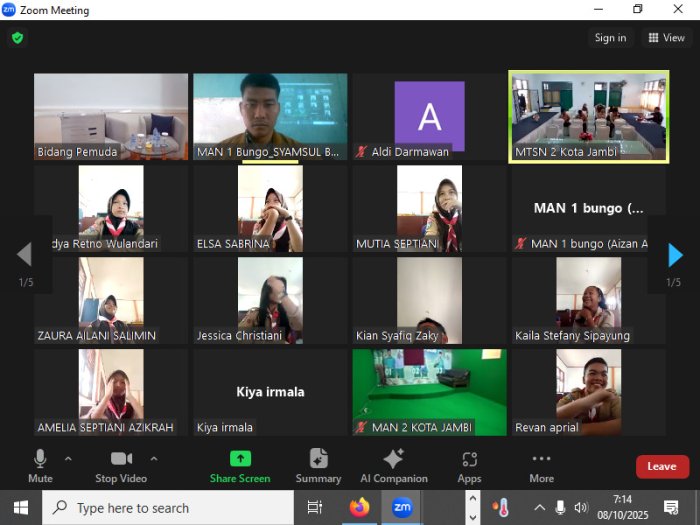Open the Apps panel
The height and width of the screenshot is (525, 700).
469,466
